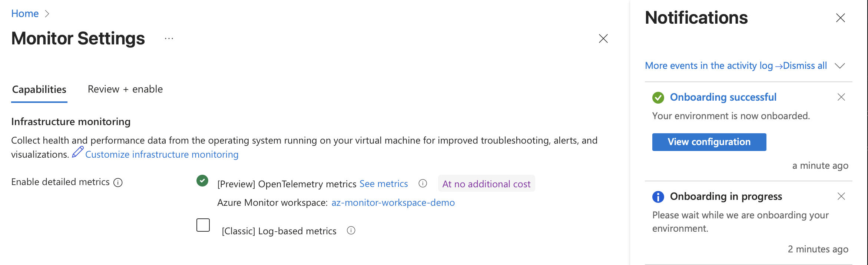Toggle the OpenTelemetry metrics green checkmark

click(x=202, y=181)
